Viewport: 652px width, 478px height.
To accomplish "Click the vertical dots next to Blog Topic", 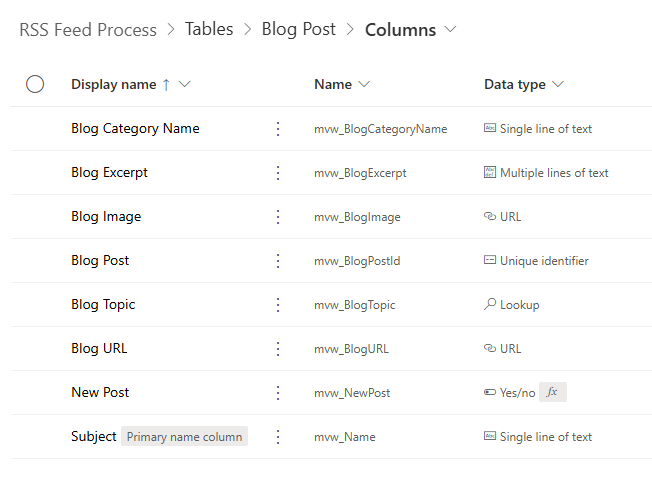I will [x=278, y=305].
